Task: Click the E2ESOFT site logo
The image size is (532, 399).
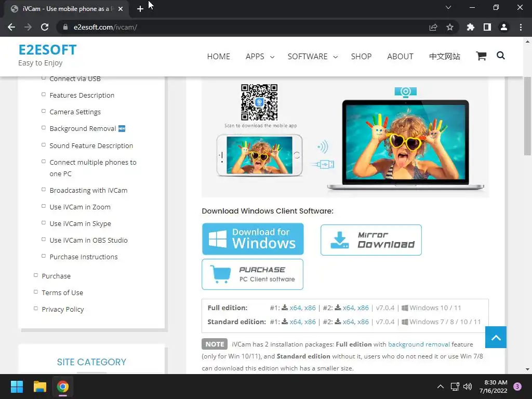Action: pyautogui.click(x=47, y=50)
